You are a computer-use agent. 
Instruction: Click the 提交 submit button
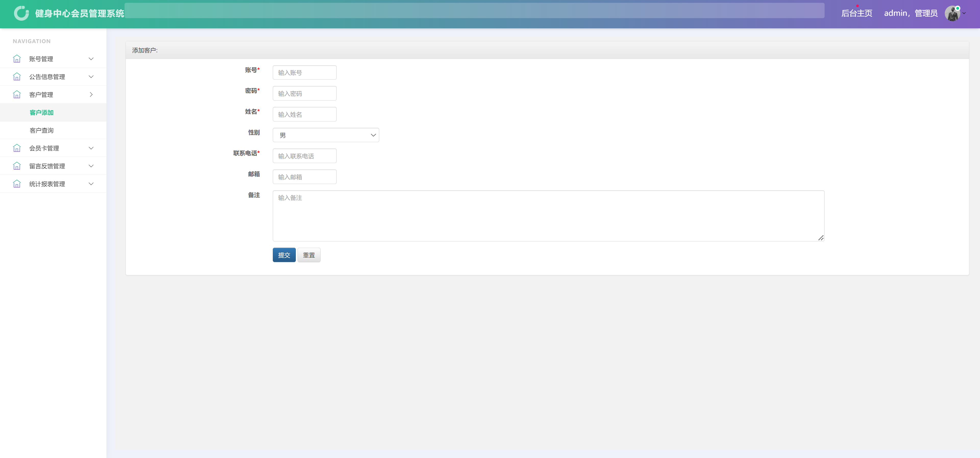click(284, 255)
